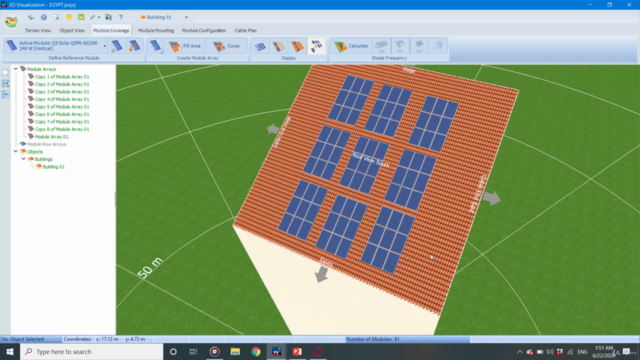Run Calculate shade frequency
Viewport: 640px width, 360px height.
point(351,46)
